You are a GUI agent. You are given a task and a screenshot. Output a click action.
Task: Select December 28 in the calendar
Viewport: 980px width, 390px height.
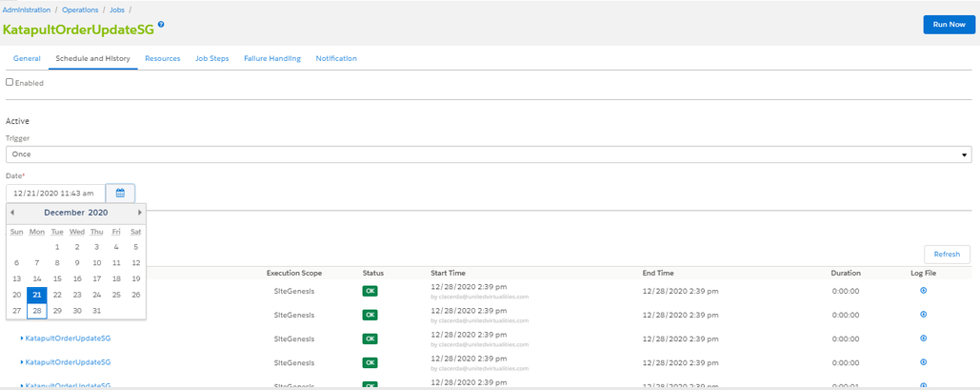point(37,311)
